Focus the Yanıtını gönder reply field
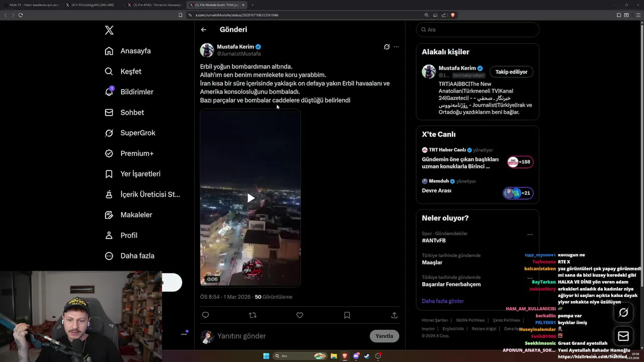 coord(292,336)
